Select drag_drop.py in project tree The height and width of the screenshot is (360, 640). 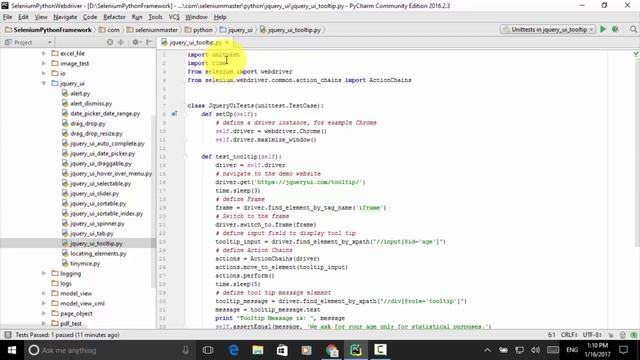[x=88, y=123]
